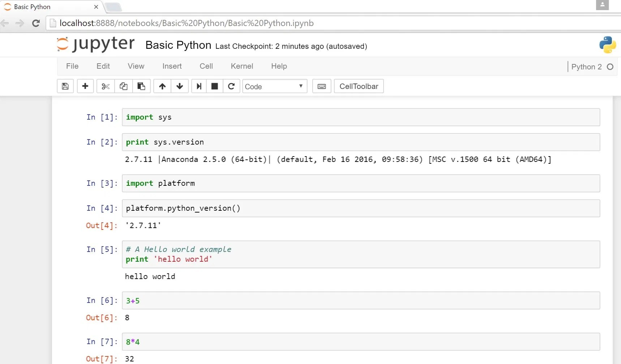Insert a cell below with plus icon
This screenshot has width=621, height=364.
coord(85,86)
